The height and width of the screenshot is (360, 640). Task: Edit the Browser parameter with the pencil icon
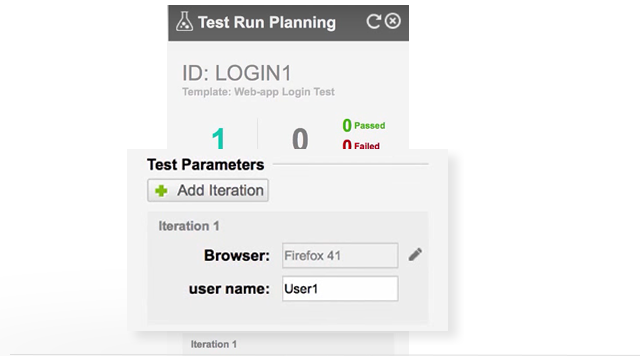coord(415,254)
